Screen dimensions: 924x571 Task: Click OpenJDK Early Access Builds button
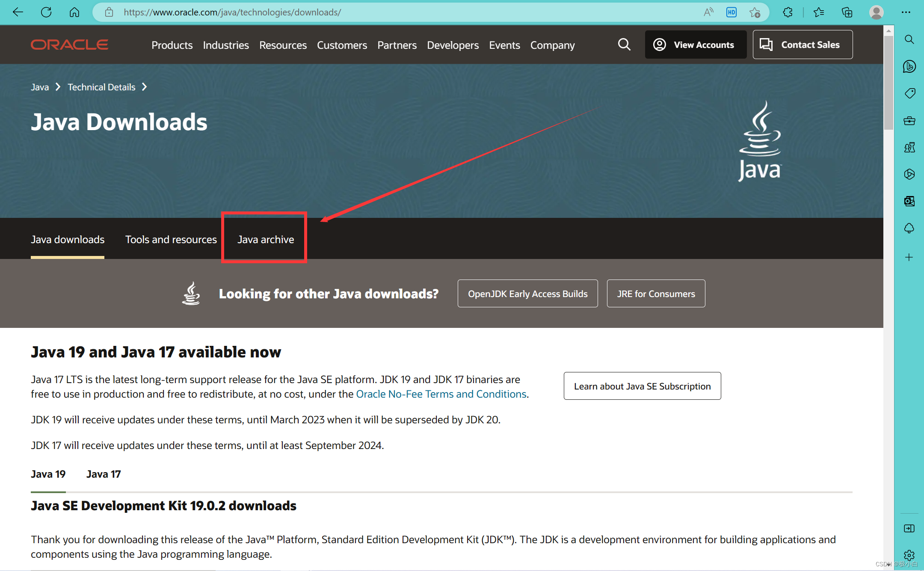point(527,294)
